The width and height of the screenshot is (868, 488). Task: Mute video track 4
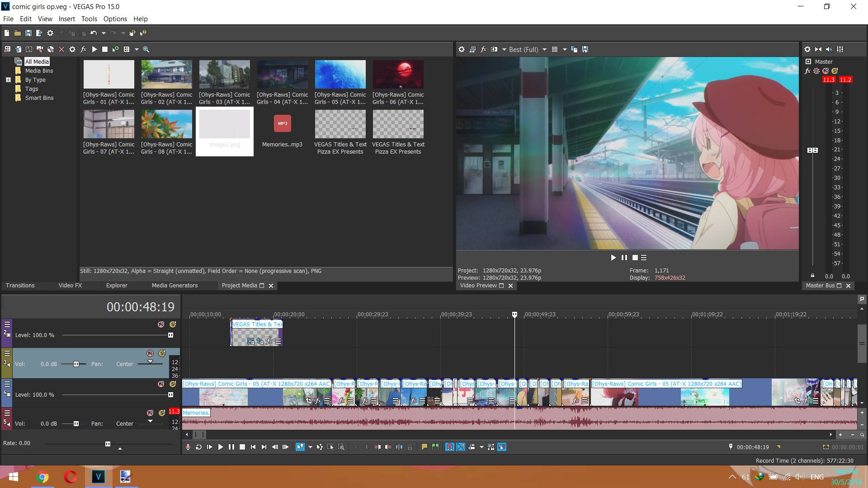coord(161,384)
